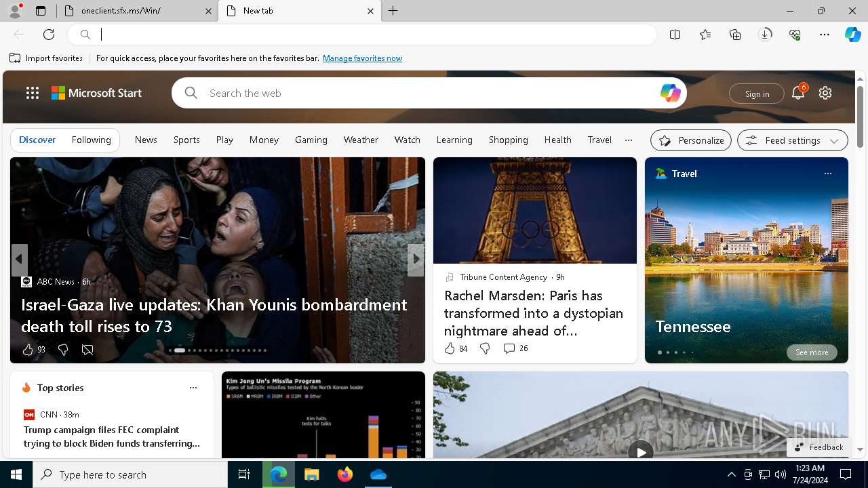
Task: Go to previous carousel story
Action: [19, 260]
